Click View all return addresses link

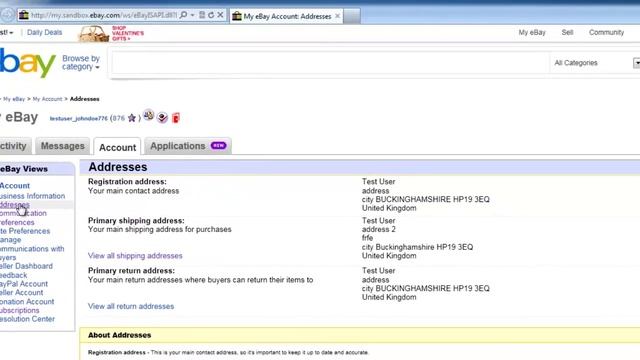[131, 306]
